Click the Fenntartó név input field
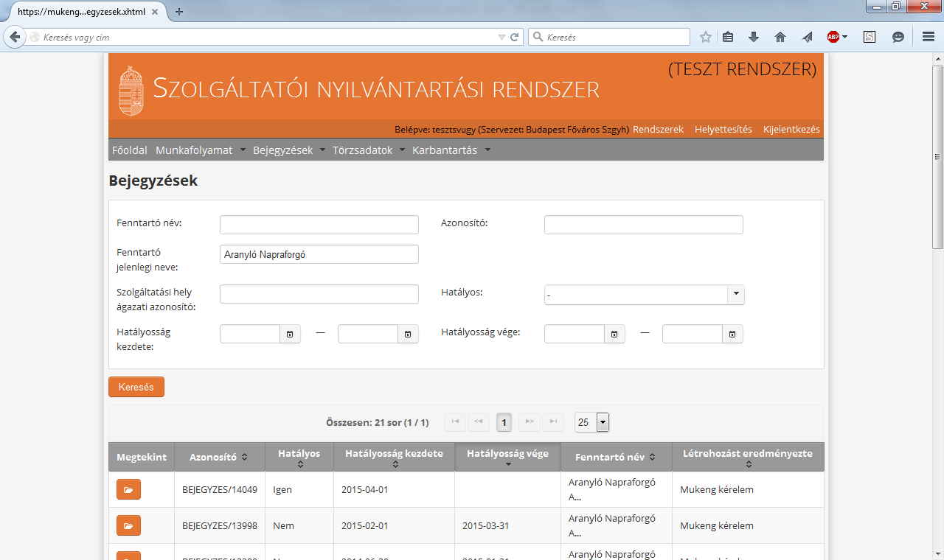The height and width of the screenshot is (560, 944). click(x=319, y=225)
